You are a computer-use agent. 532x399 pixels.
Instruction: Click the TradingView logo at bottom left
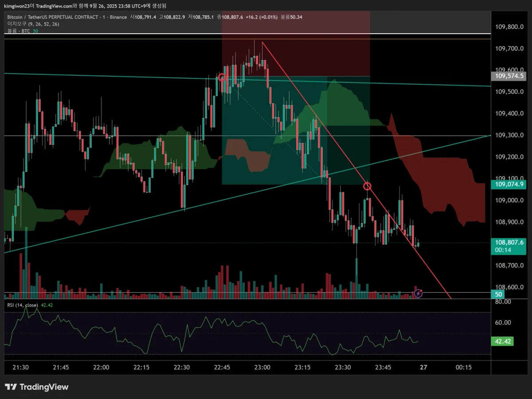(x=37, y=387)
